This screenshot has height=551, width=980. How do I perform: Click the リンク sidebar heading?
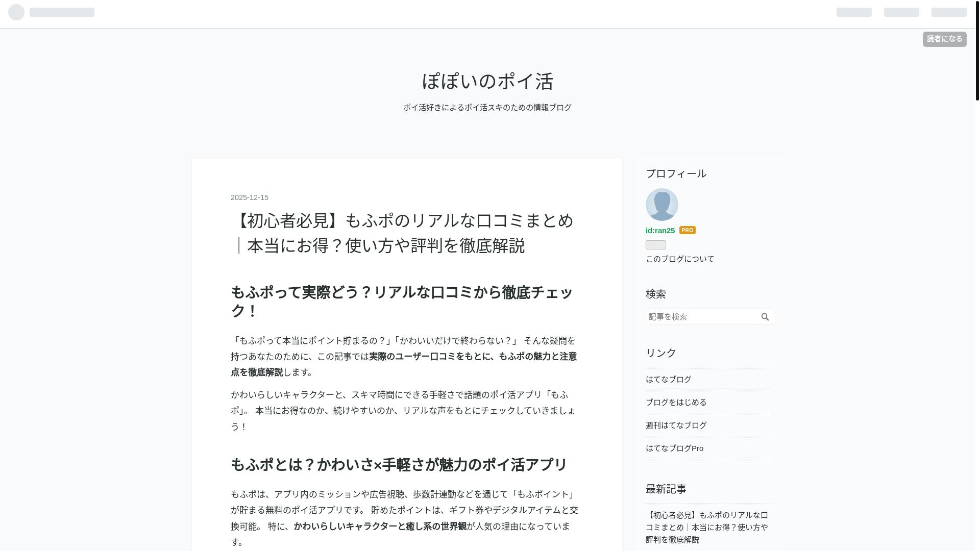tap(661, 353)
